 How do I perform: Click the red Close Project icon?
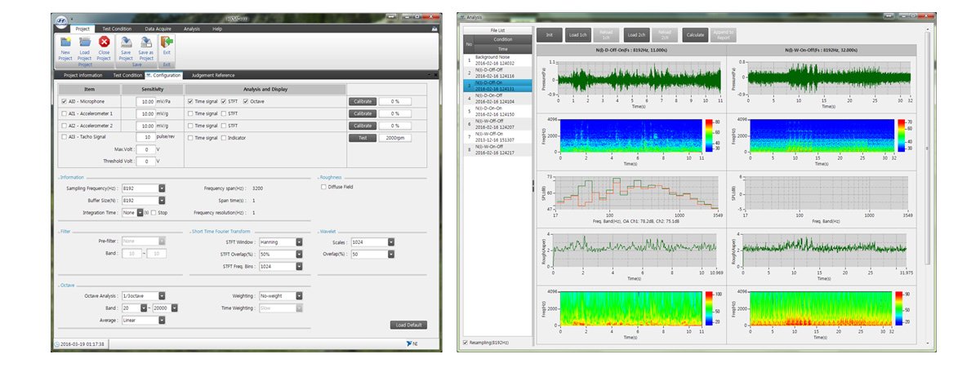point(105,42)
